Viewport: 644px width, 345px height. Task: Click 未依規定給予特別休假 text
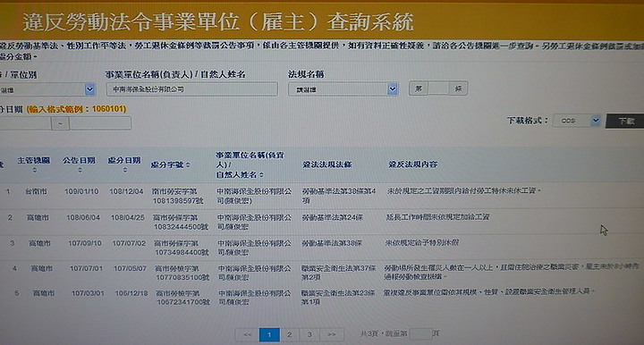coord(422,242)
